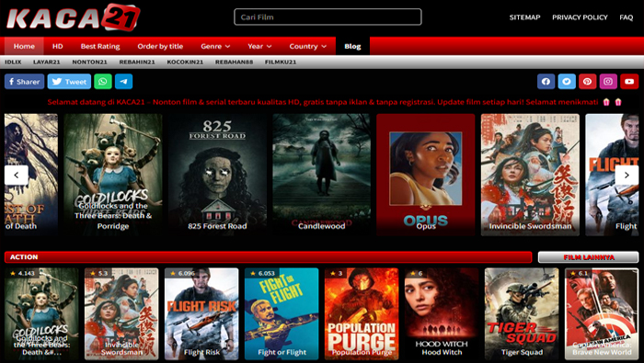Screen dimensions: 644x363
Task: Open the Facebook social page icon
Action: click(x=546, y=82)
